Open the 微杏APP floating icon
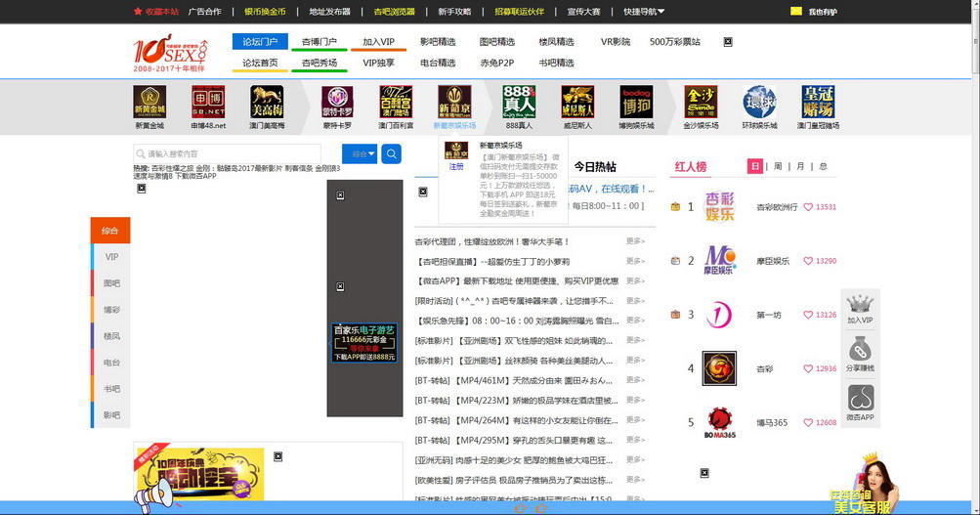 [860, 399]
